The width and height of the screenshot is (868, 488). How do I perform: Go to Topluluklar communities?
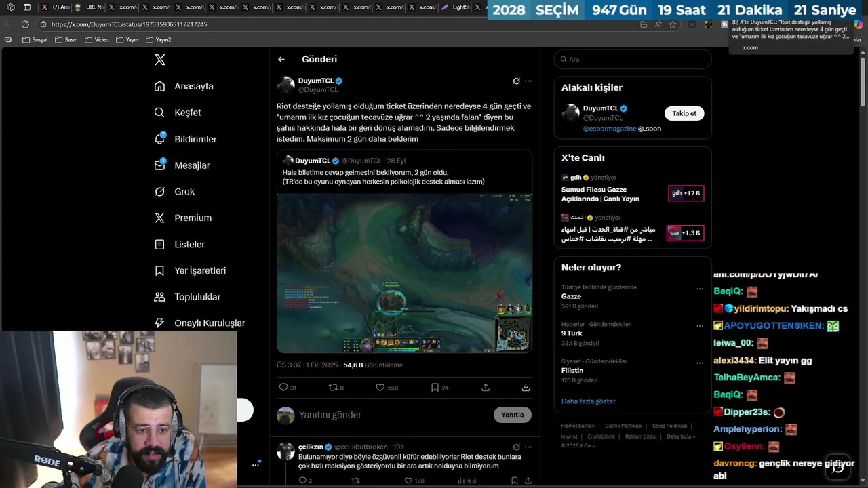[187, 297]
